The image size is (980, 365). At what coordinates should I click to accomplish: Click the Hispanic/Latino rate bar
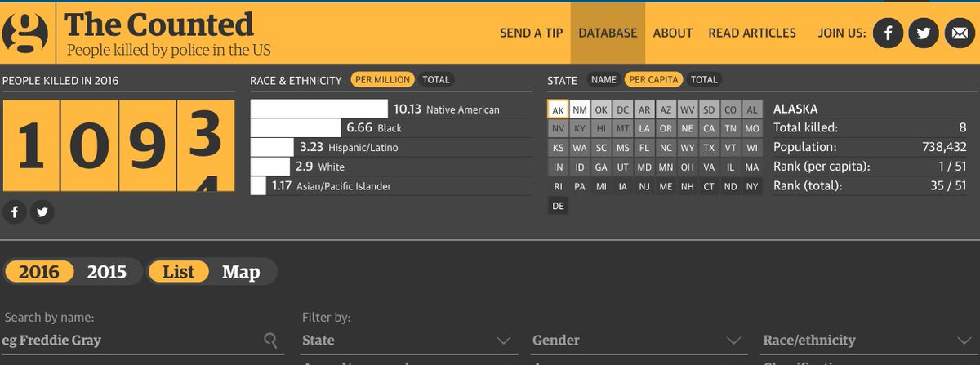[272, 147]
